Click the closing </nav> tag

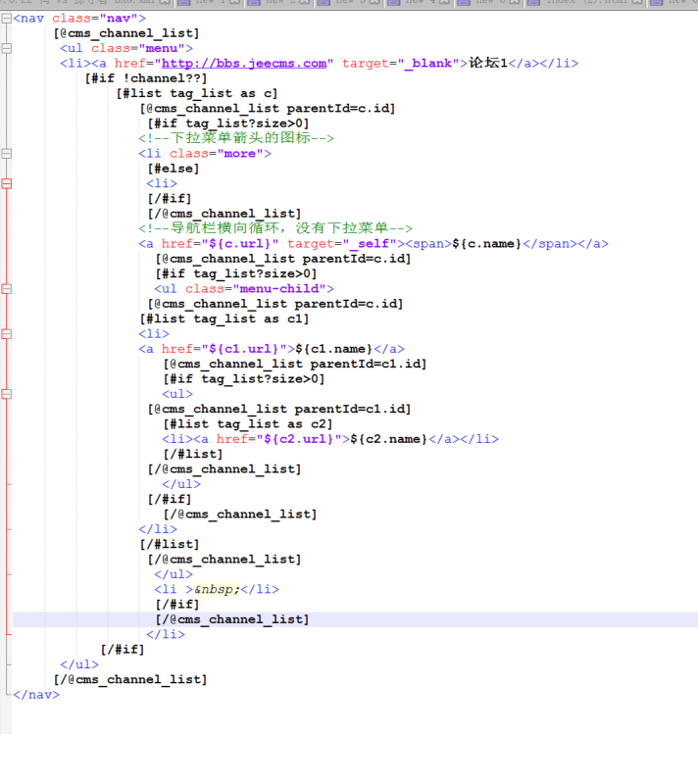click(36, 695)
